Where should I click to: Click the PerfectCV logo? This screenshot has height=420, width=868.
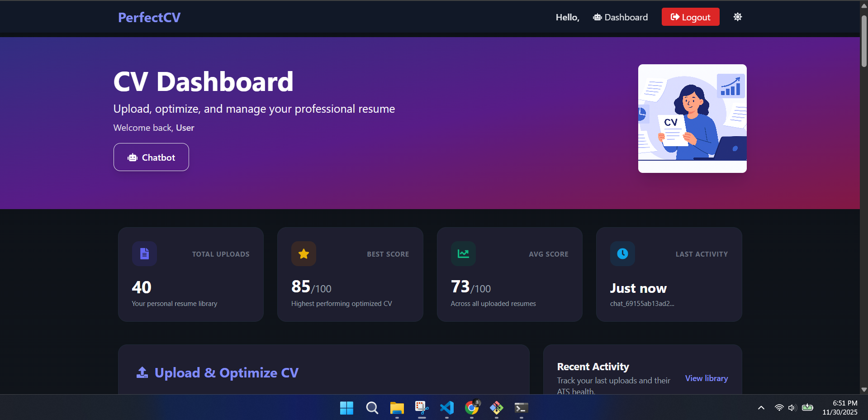[x=149, y=17]
